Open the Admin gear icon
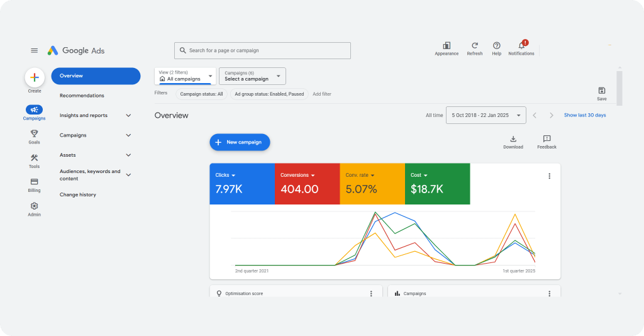This screenshot has height=336, width=644. point(34,206)
